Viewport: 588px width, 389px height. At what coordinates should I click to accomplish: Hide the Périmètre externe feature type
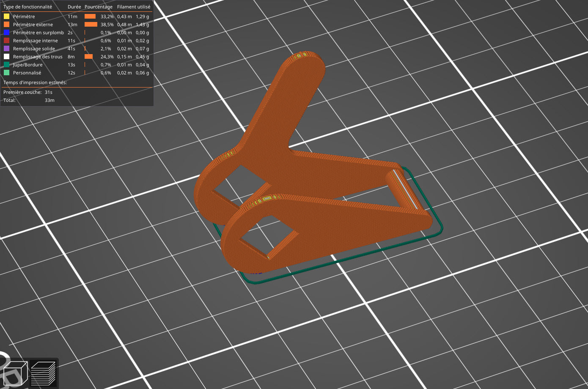click(33, 25)
